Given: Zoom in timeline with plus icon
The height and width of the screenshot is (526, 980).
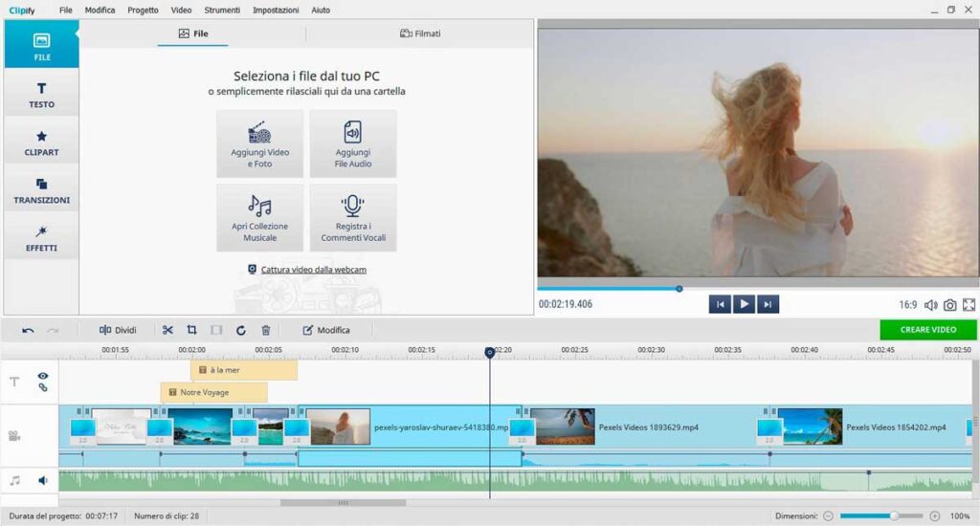Looking at the screenshot, I should (x=934, y=516).
